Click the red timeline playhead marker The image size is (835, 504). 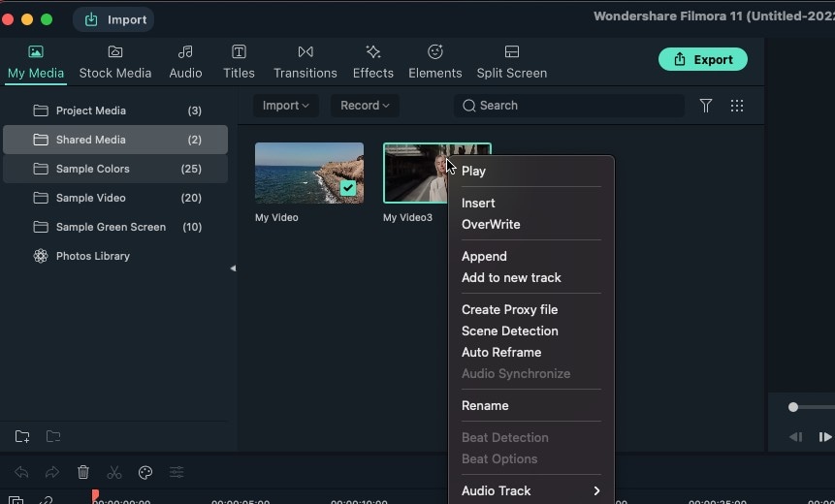click(x=95, y=496)
